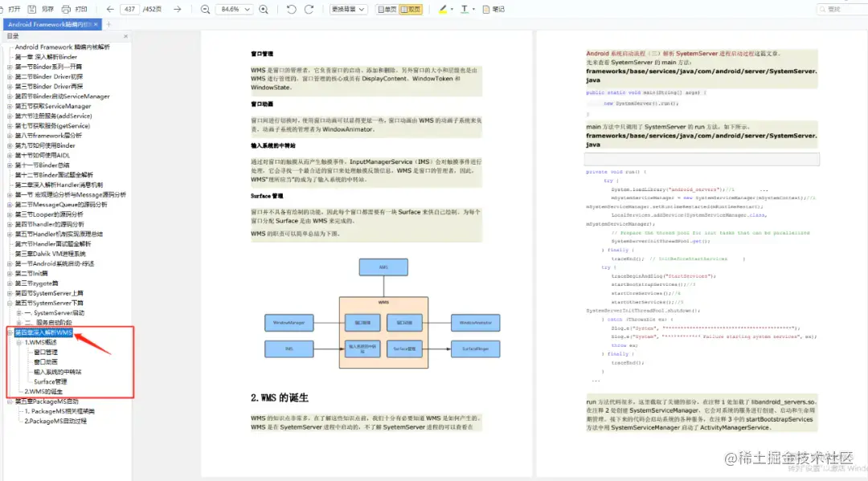This screenshot has width=868, height=481.
Task: Collapse 第五章PackageMS启动 node
Action: 10,402
